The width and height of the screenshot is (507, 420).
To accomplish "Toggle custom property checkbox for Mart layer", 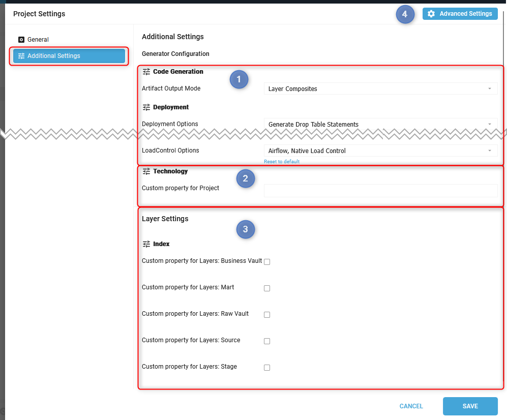I will (267, 288).
